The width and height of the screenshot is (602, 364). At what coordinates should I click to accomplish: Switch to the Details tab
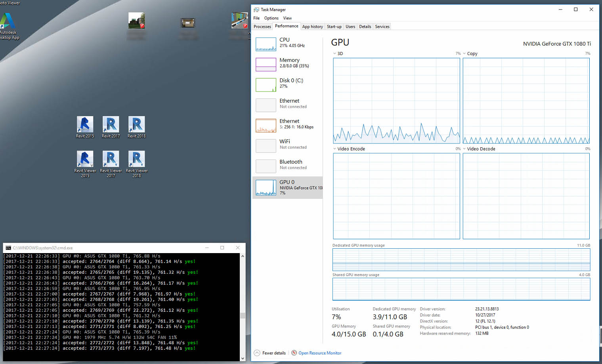[x=365, y=27]
